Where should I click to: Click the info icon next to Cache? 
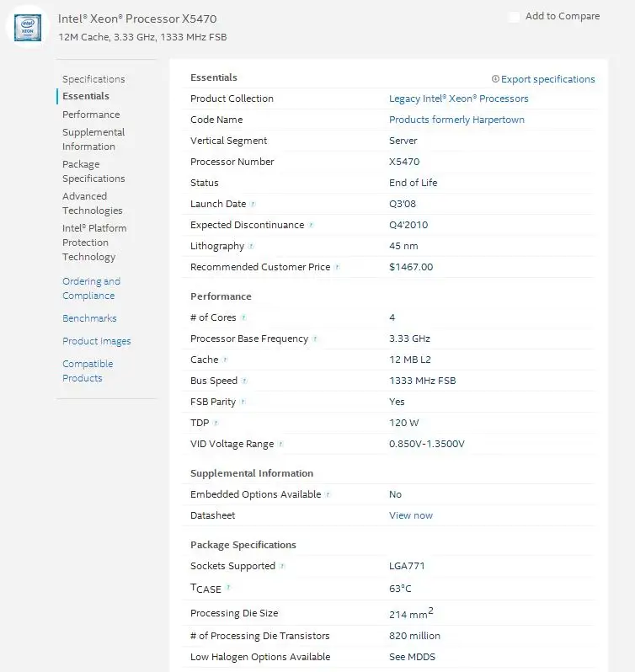tap(226, 360)
